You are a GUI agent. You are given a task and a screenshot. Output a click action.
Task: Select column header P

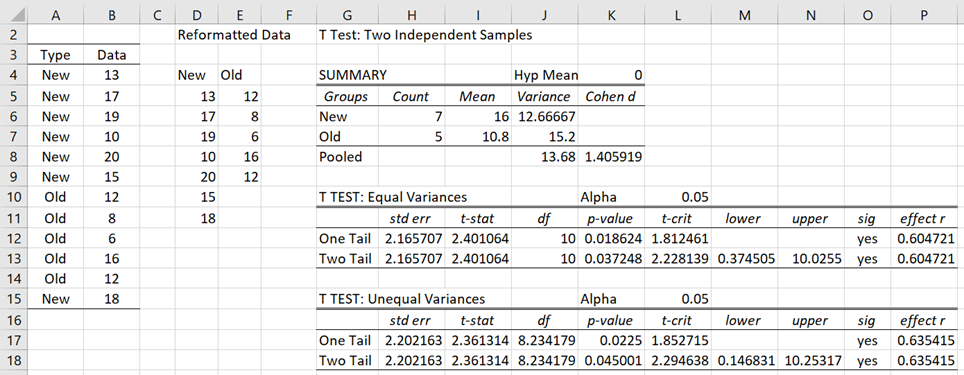click(x=924, y=15)
